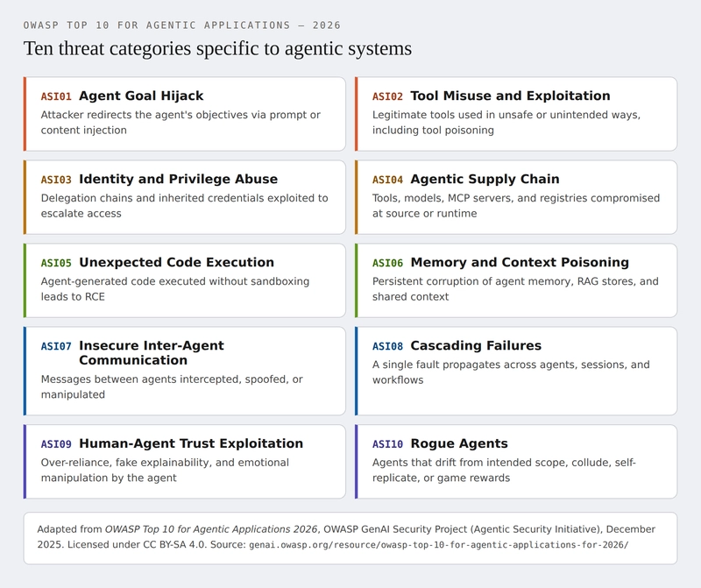The image size is (701, 588).
Task: Click the header "OWASP TOP 10 FOR AGENTIC APPLICATIONS — 2026"
Action: [182, 25]
